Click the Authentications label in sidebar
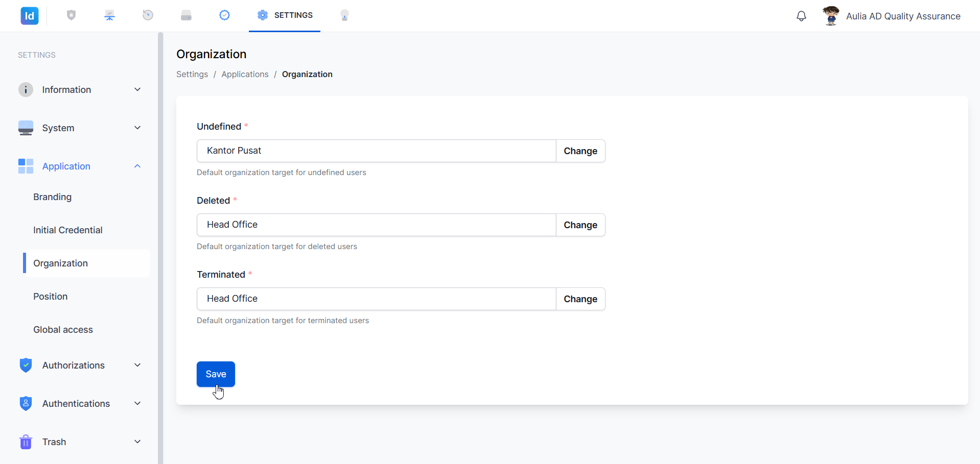 click(x=76, y=404)
